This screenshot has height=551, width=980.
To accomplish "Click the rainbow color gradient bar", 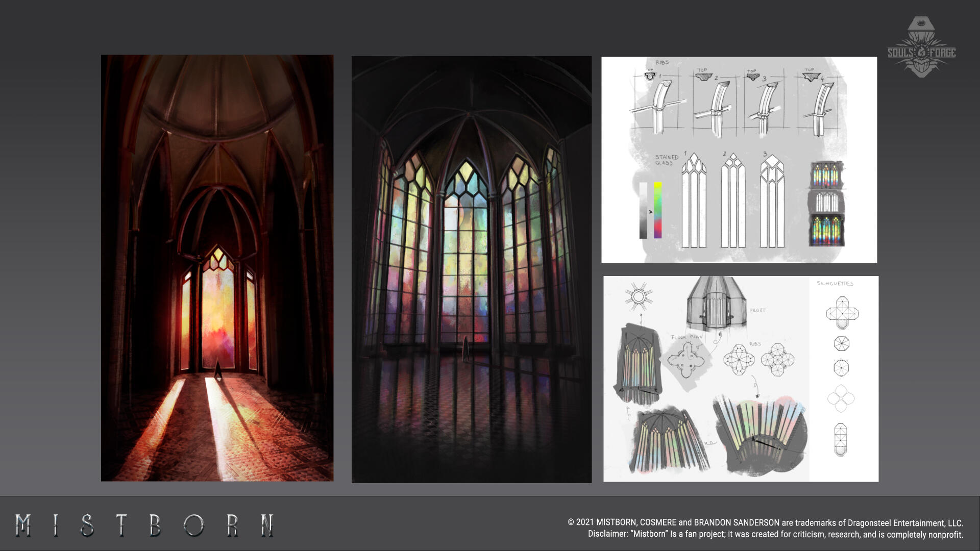I will pos(658,210).
